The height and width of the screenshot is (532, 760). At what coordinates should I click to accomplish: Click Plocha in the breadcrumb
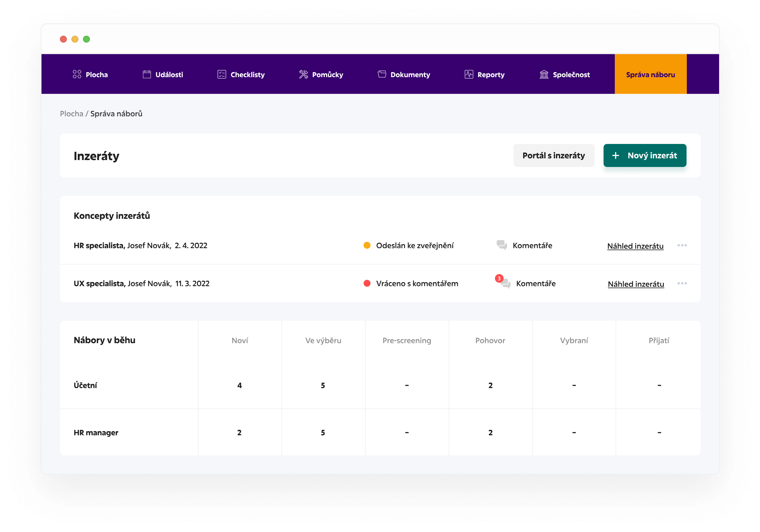point(71,113)
